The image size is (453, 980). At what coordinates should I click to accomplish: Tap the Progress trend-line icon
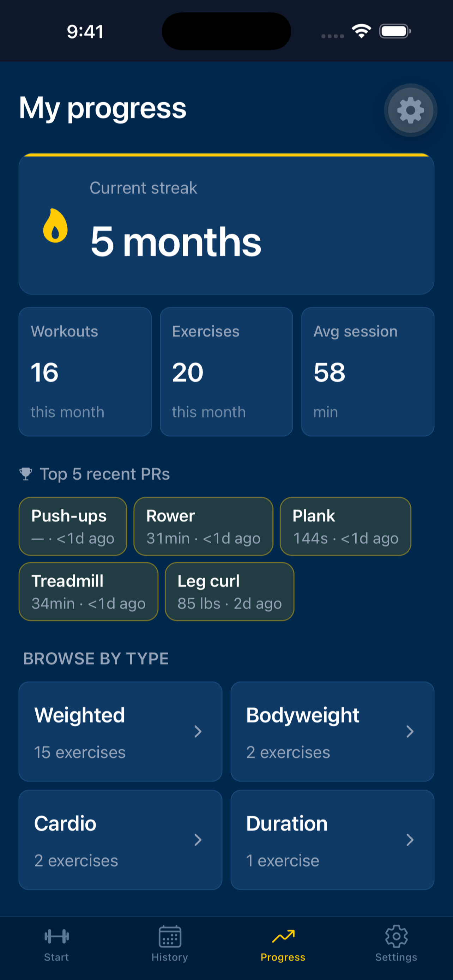(283, 936)
